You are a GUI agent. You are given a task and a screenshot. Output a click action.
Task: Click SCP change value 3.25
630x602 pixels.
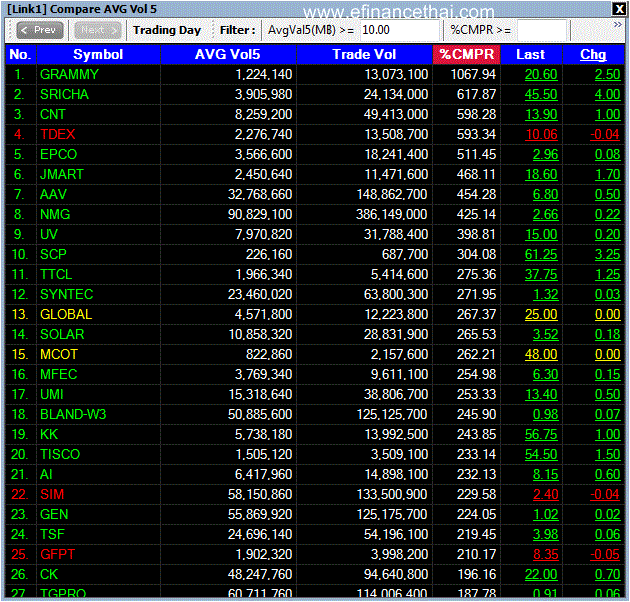[x=608, y=254]
